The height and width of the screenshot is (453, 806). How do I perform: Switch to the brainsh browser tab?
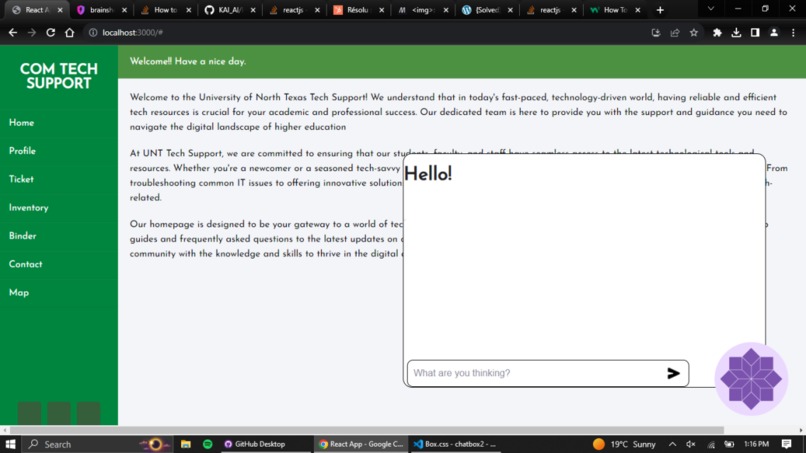click(x=101, y=10)
